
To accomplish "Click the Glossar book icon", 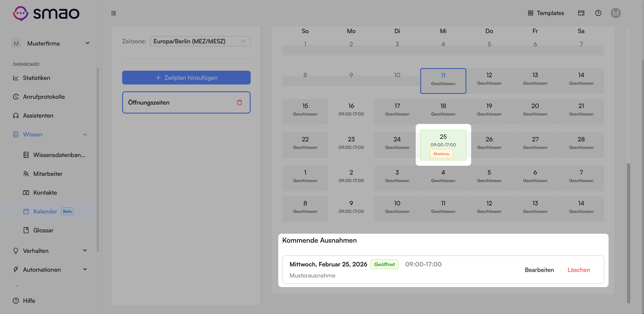I will tap(26, 230).
